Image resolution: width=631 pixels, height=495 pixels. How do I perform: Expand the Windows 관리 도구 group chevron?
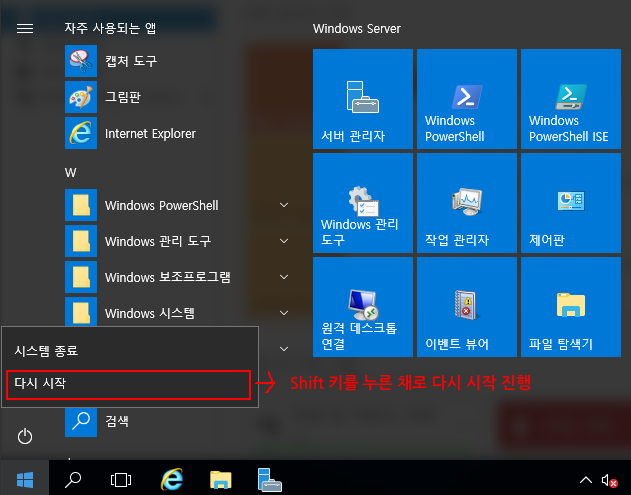284,241
